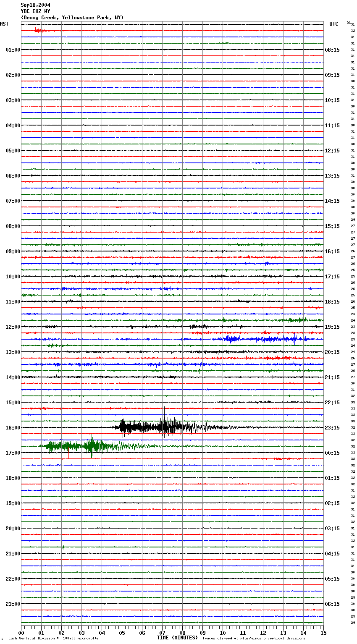Image resolution: width=357 pixels, height=644 pixels.
Task: Click the 12:00 MST time label
Action: [13, 327]
